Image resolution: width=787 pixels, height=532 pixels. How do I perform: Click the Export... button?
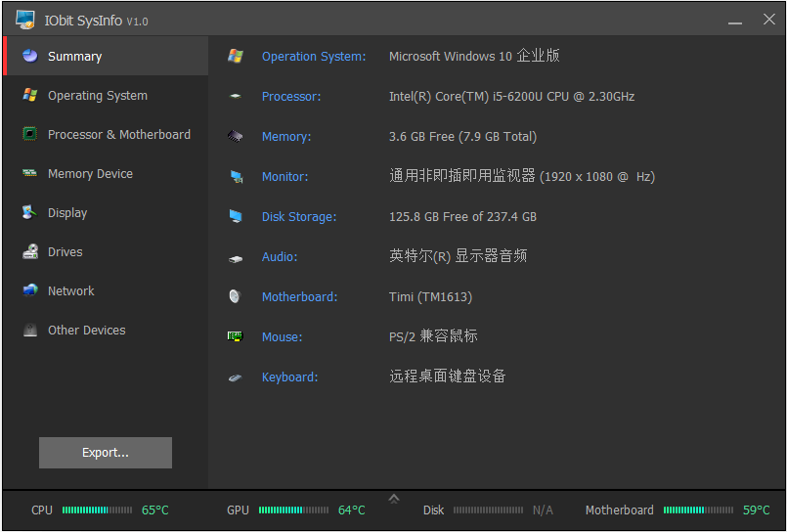[106, 453]
